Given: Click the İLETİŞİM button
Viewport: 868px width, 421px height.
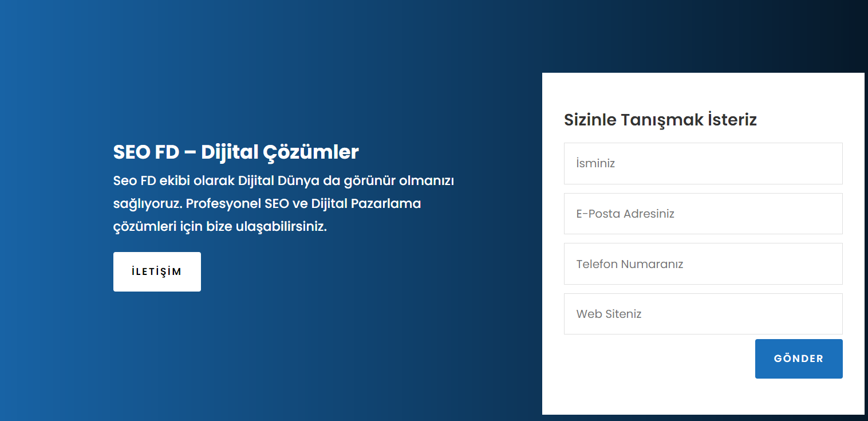Looking at the screenshot, I should (157, 272).
